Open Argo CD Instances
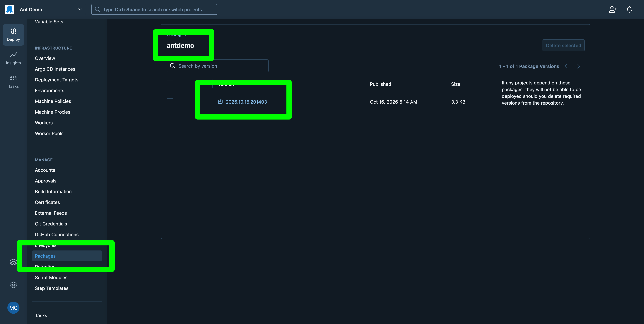This screenshot has height=324, width=644. coord(55,69)
